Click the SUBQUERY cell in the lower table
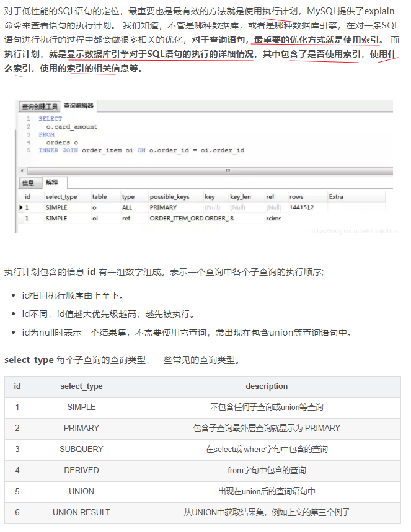Screen dimensions: 411x532 click(x=81, y=449)
